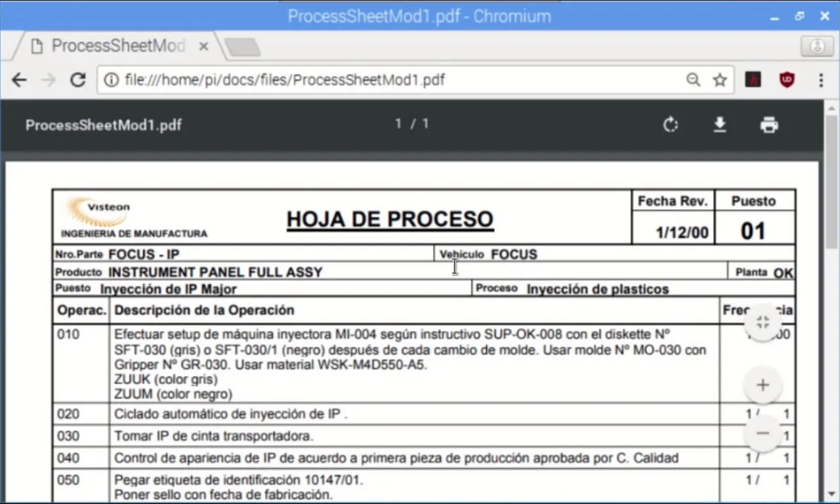This screenshot has width=840, height=504.
Task: Click the text Inyección de IP Major
Action: click(x=168, y=289)
